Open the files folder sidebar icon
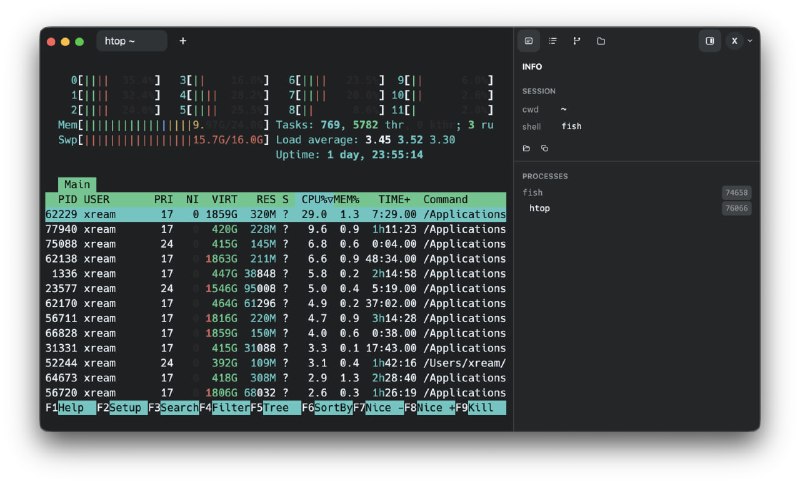This screenshot has width=800, height=484. tap(601, 41)
